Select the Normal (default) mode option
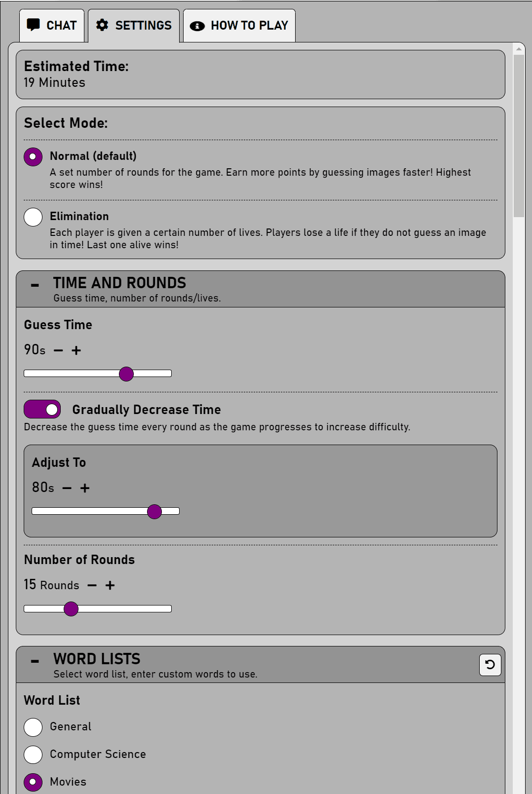 (x=33, y=157)
